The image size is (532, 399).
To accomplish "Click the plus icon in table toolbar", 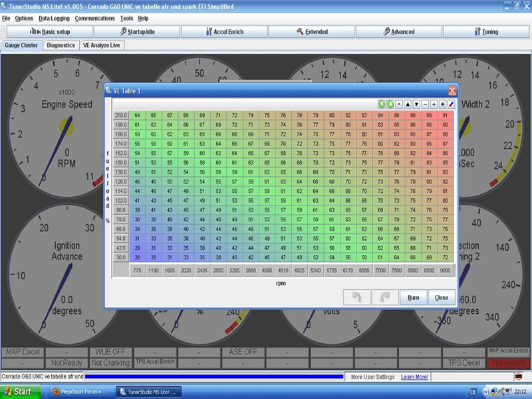I will tap(434, 104).
